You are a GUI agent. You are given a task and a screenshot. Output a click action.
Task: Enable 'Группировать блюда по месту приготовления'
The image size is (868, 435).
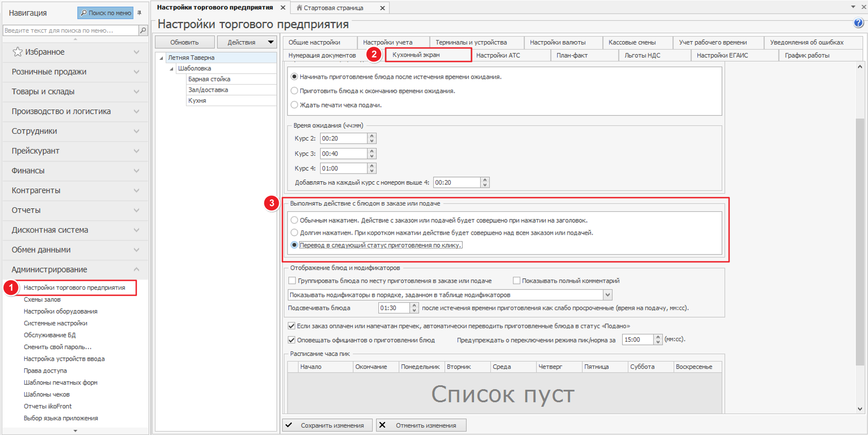click(292, 281)
